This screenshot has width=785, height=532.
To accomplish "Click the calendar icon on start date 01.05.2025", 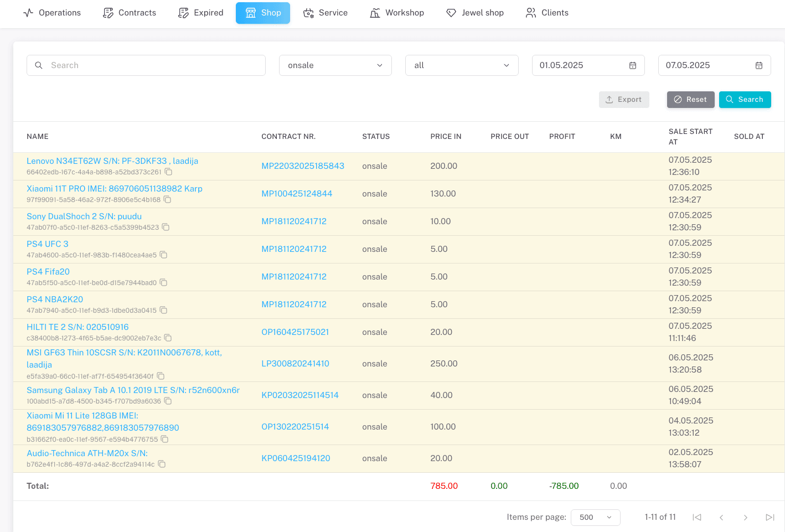I will [x=632, y=65].
